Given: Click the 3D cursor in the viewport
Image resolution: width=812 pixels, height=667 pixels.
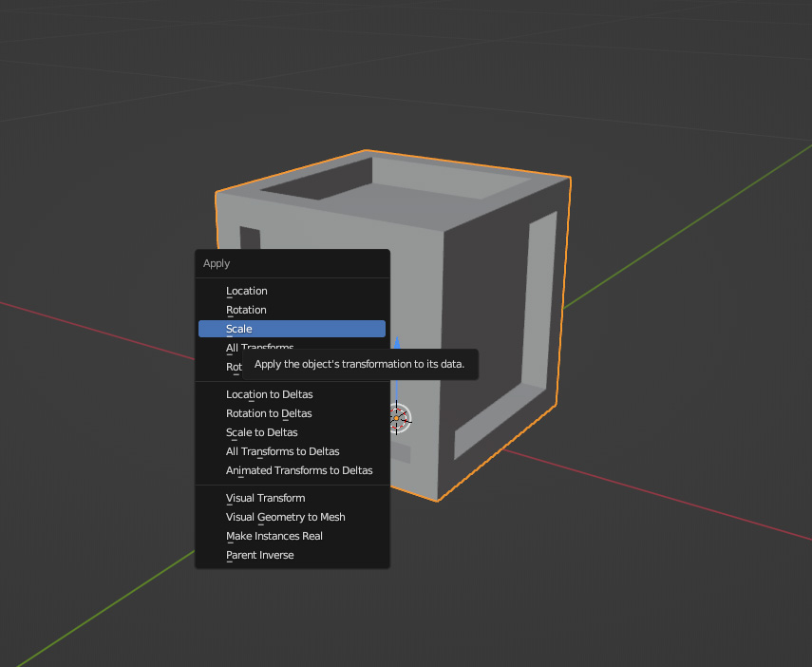Looking at the screenshot, I should (397, 418).
